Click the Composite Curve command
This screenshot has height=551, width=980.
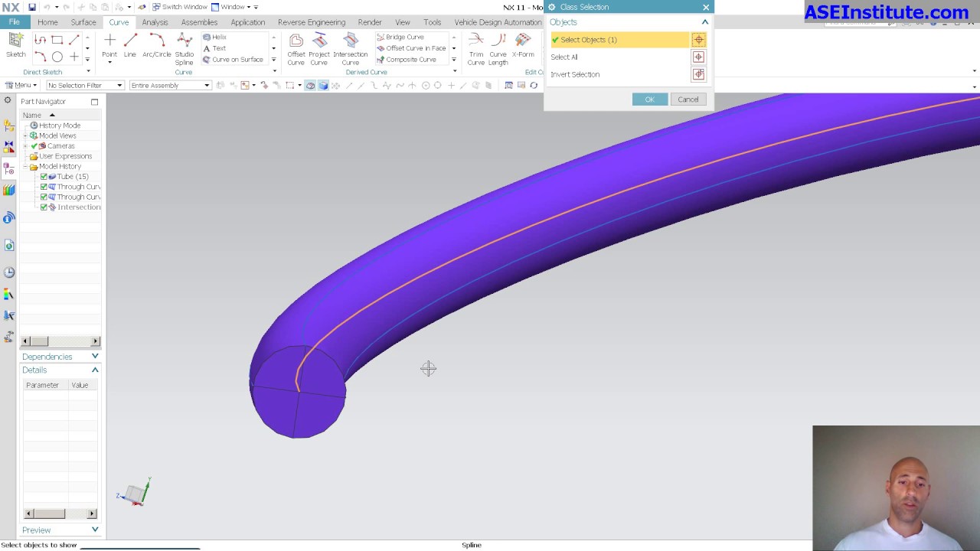pos(407,60)
